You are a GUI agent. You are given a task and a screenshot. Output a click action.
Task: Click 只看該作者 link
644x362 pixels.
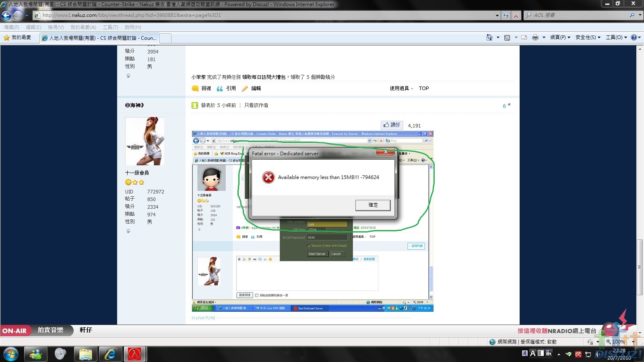[x=256, y=105]
